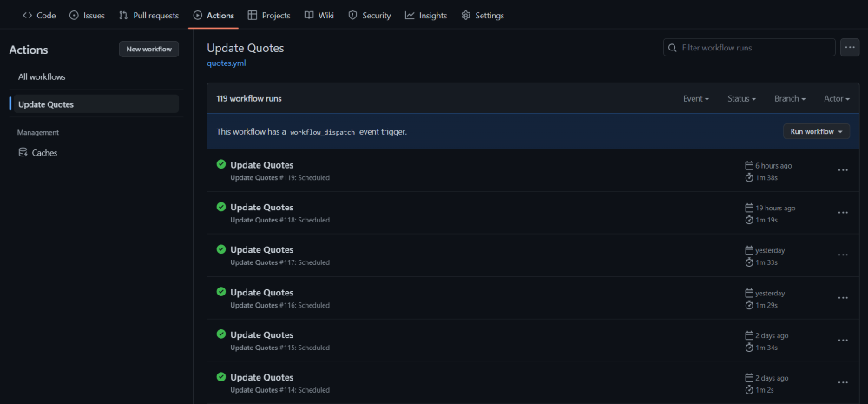Open the Projects tab

tap(269, 16)
